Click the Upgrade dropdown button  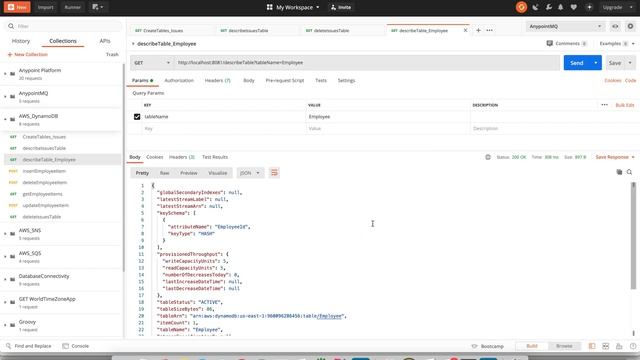[618, 7]
